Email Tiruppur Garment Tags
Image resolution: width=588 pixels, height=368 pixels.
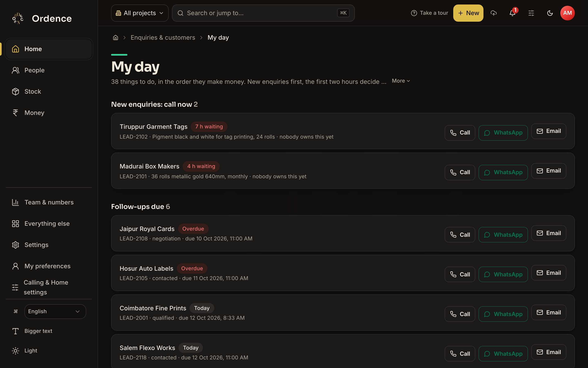click(x=549, y=131)
